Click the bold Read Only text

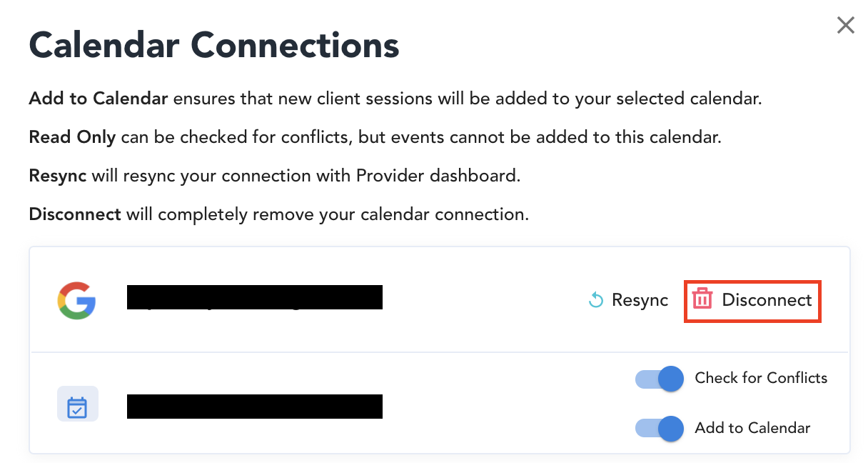(72, 137)
